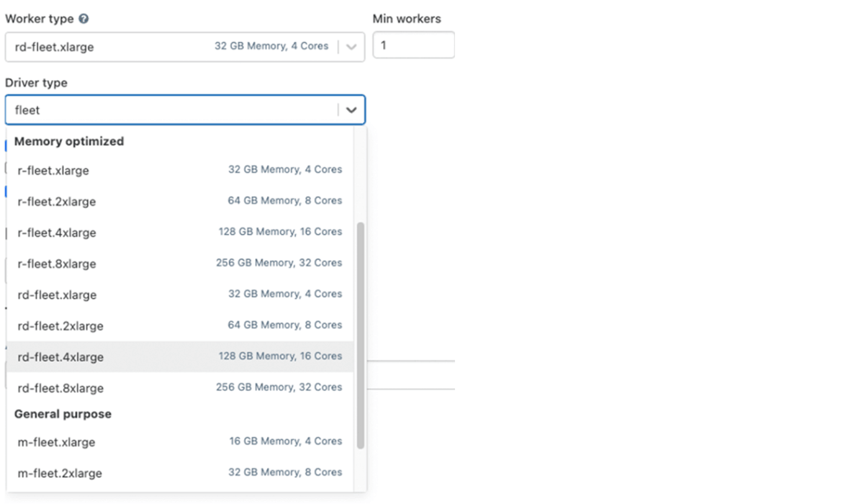This screenshot has height=504, width=864.
Task: Click the General purpose group header
Action: tap(63, 414)
